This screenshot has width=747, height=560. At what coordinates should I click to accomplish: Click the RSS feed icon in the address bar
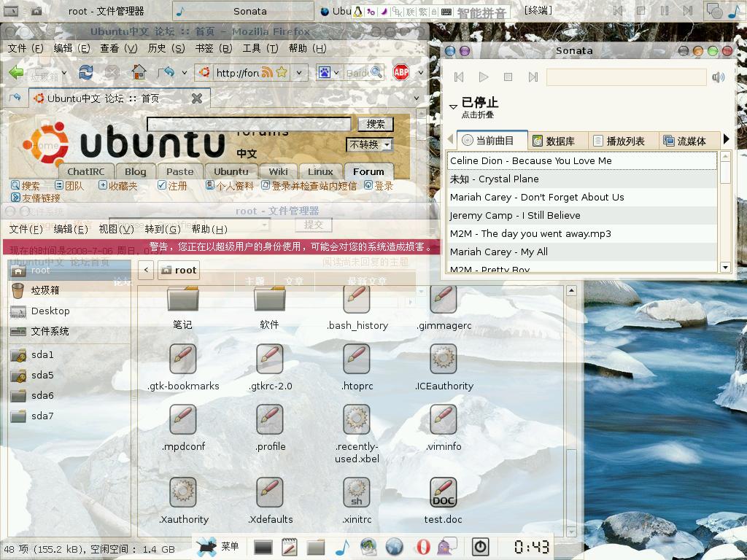(x=267, y=72)
